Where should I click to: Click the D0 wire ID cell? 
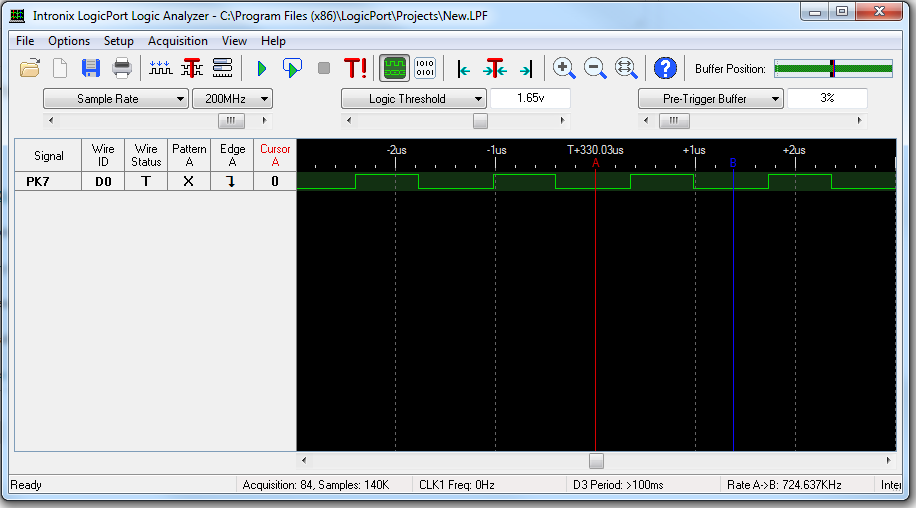[x=103, y=181]
